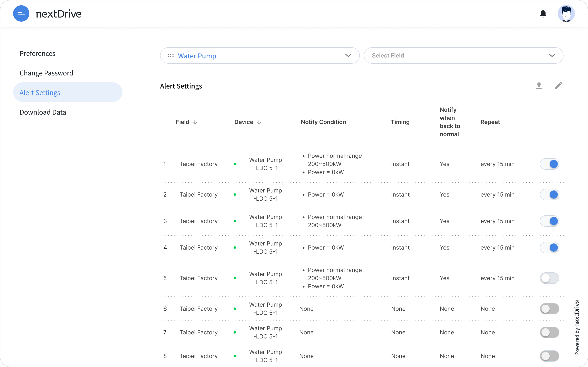Disable the alert toggle for row 1
The image size is (588, 367).
pos(549,164)
